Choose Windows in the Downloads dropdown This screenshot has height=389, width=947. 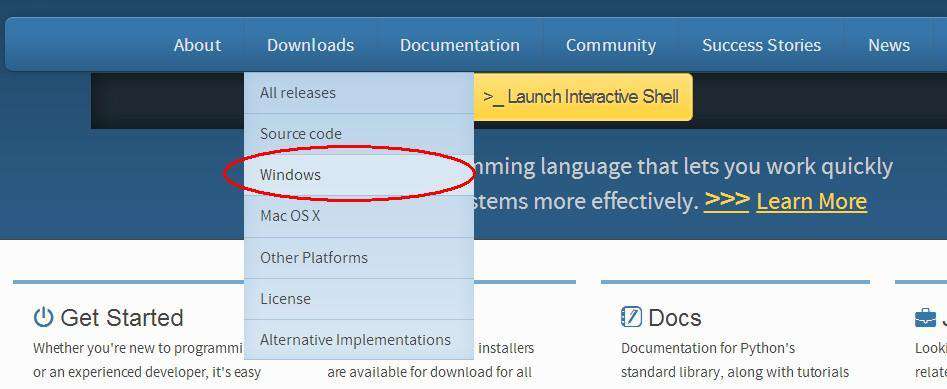pos(359,175)
